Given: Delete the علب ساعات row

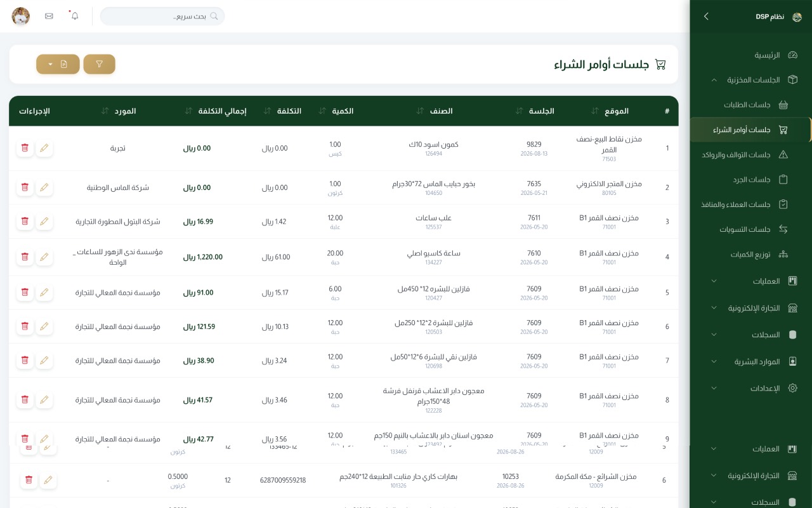Looking at the screenshot, I should [25, 222].
